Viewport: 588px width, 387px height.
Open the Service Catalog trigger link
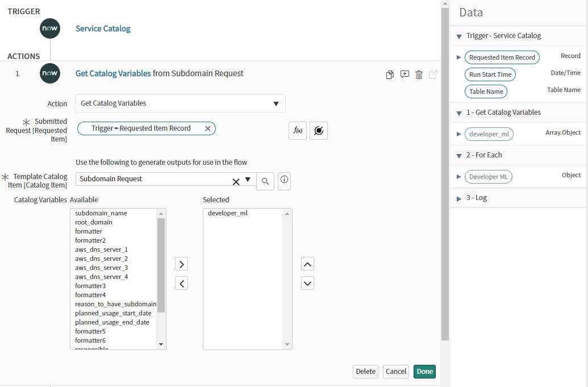click(x=103, y=28)
